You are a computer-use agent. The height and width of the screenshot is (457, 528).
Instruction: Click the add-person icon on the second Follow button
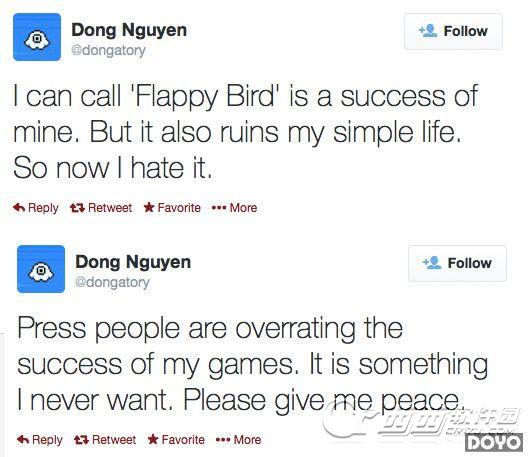[x=432, y=263]
